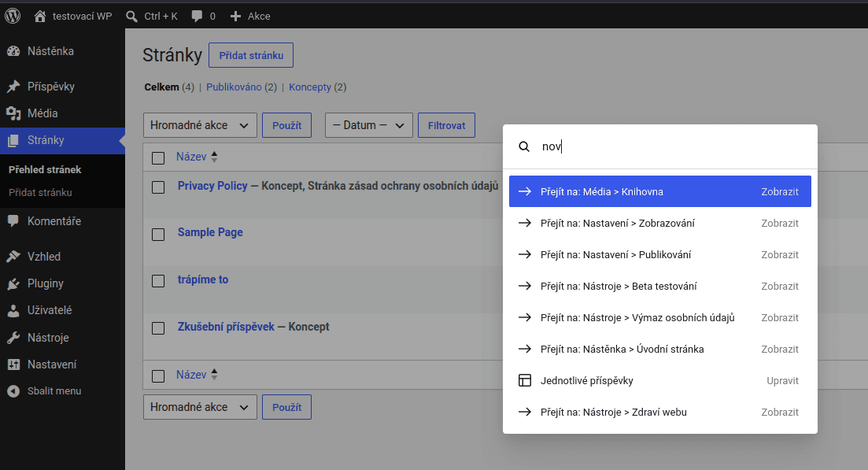This screenshot has height=470, width=868.
Task: Click the Pluginy plug icon
Action: [13, 283]
